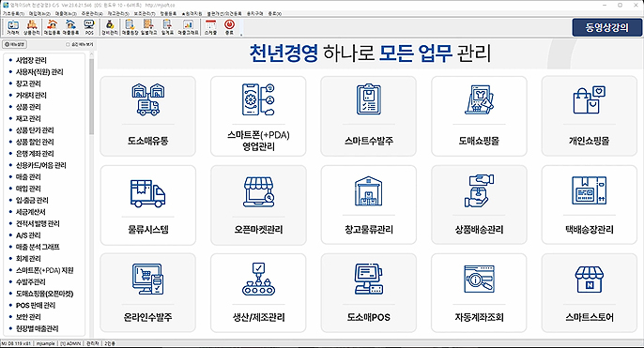Image resolution: width=644 pixels, height=348 pixels.
Task: Open the 도소매유통 tile
Action: pos(148,116)
